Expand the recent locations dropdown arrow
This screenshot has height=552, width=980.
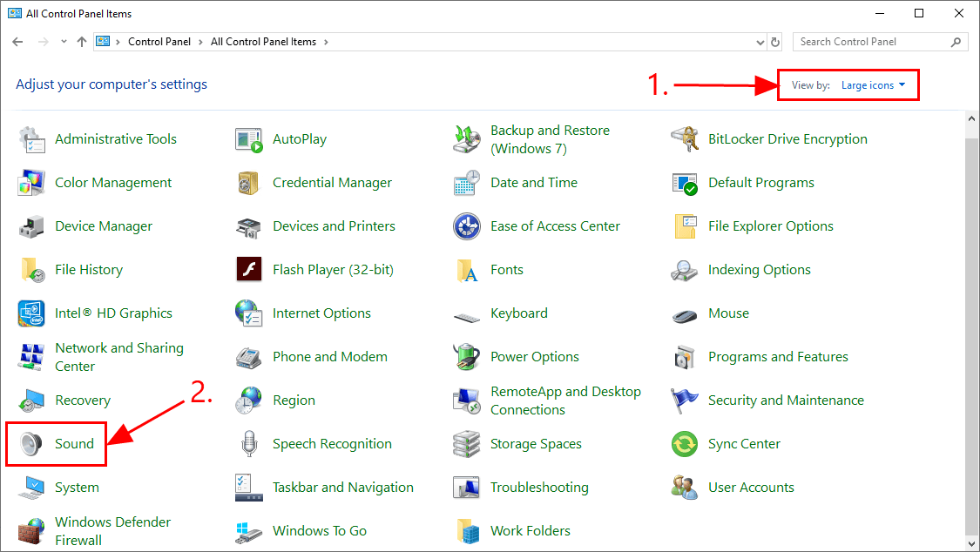pos(64,42)
